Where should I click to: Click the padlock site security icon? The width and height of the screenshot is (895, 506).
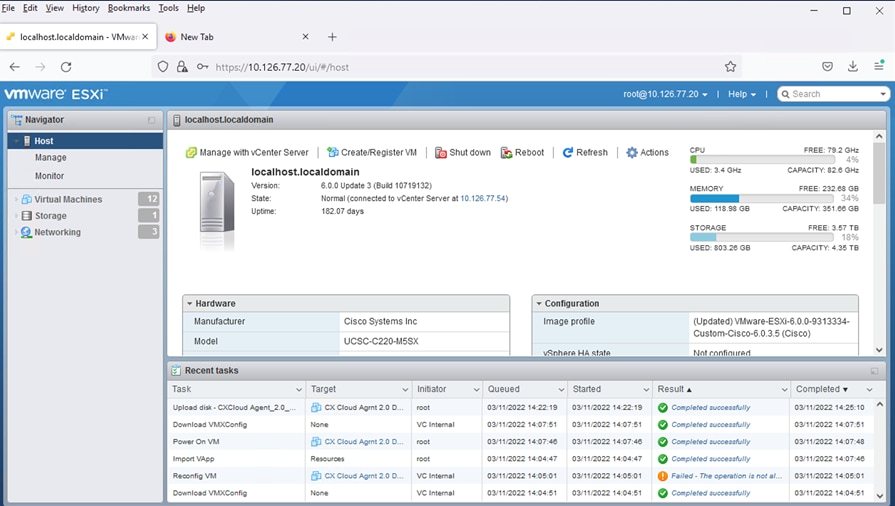click(182, 67)
